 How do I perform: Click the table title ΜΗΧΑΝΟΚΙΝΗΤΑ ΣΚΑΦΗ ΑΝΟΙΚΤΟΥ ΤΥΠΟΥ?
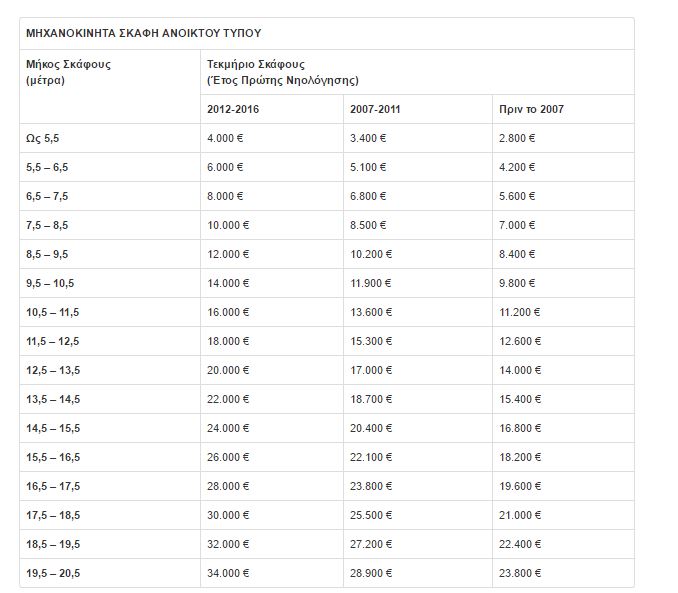(144, 33)
